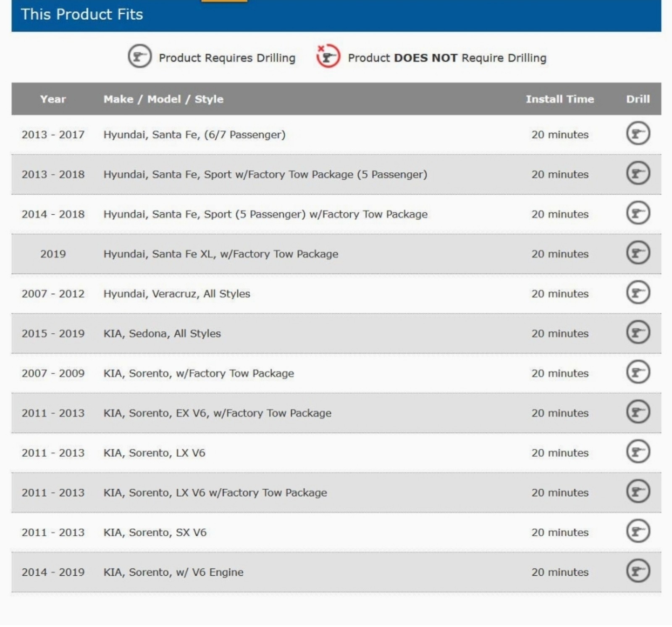Select KIA, Sorento, w/Factory Tow Package (2007 - 2009)

pos(199,373)
